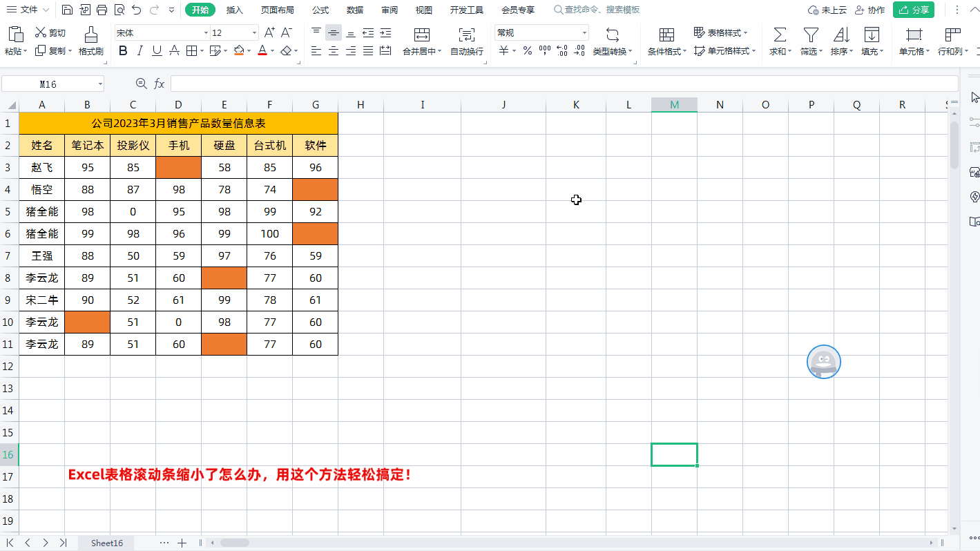Click 未上云 cloud status button
Viewport: 980px width, 551px height.
tap(827, 10)
